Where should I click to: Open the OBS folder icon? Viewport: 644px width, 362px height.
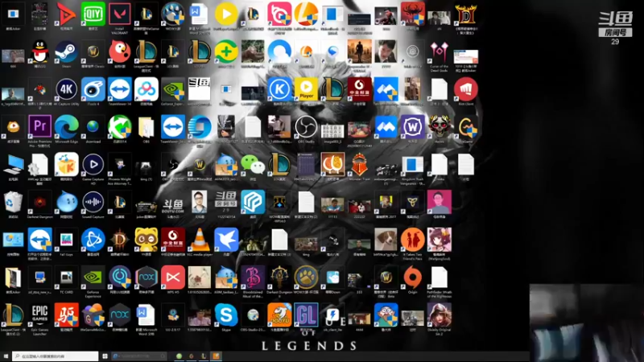147,127
